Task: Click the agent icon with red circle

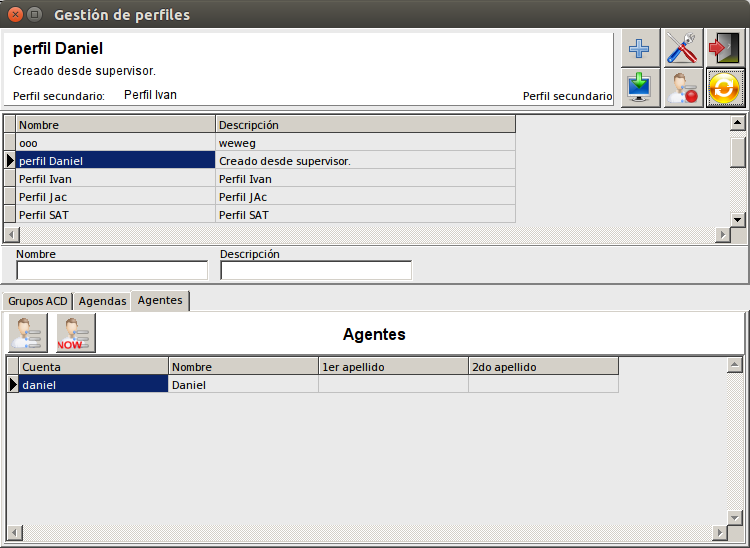Action: point(683,88)
